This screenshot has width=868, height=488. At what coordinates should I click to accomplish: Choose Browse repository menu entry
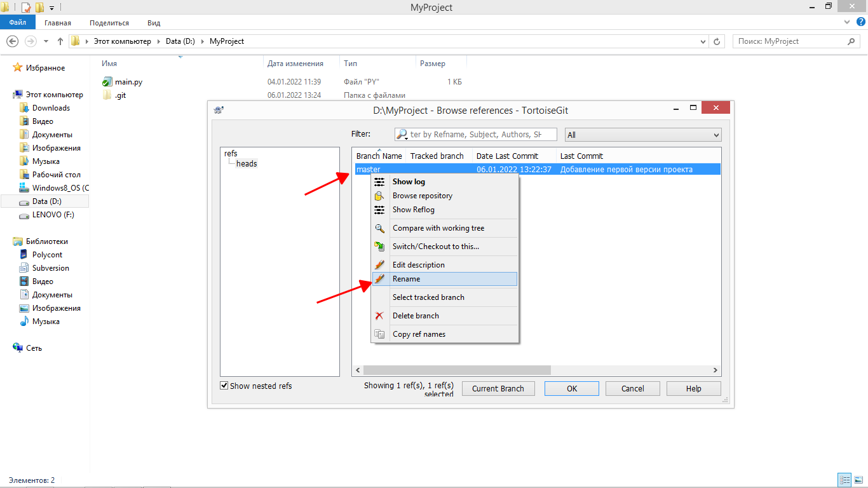445,196
